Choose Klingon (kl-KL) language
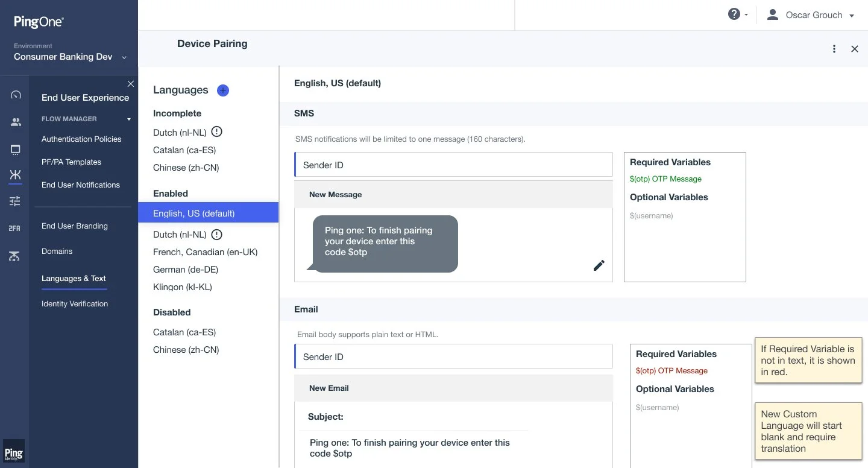868x468 pixels. 183,287
